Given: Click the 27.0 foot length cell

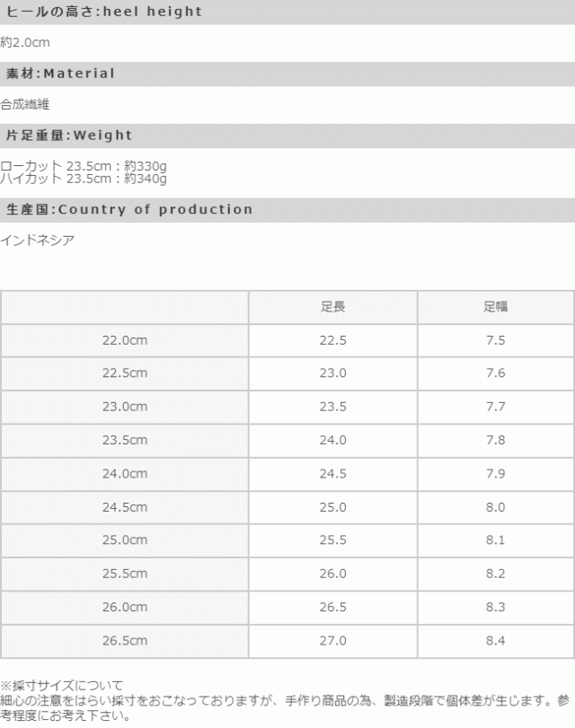Looking at the screenshot, I should click(x=332, y=640).
